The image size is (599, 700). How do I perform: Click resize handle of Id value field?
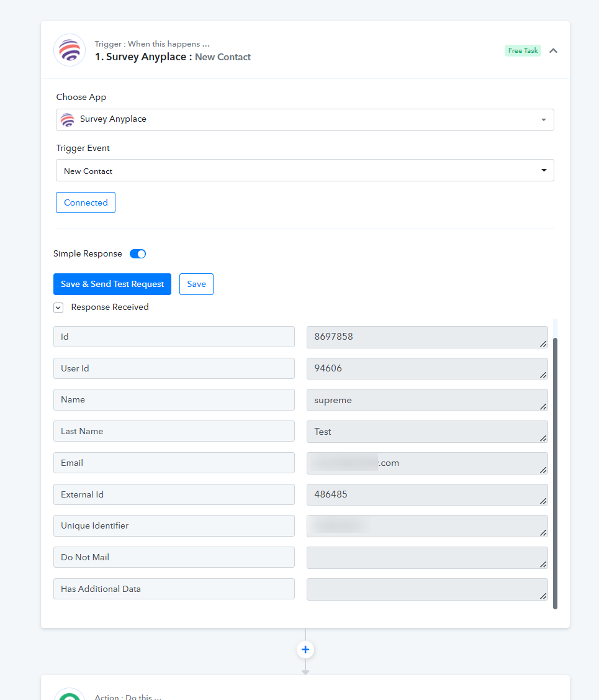[543, 343]
